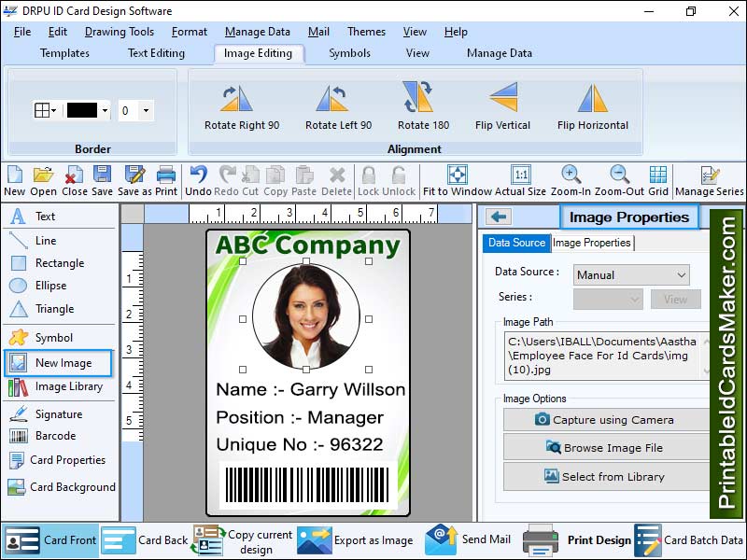Open the Drawing Tools menu
This screenshot has height=560, width=747.
pyautogui.click(x=120, y=32)
